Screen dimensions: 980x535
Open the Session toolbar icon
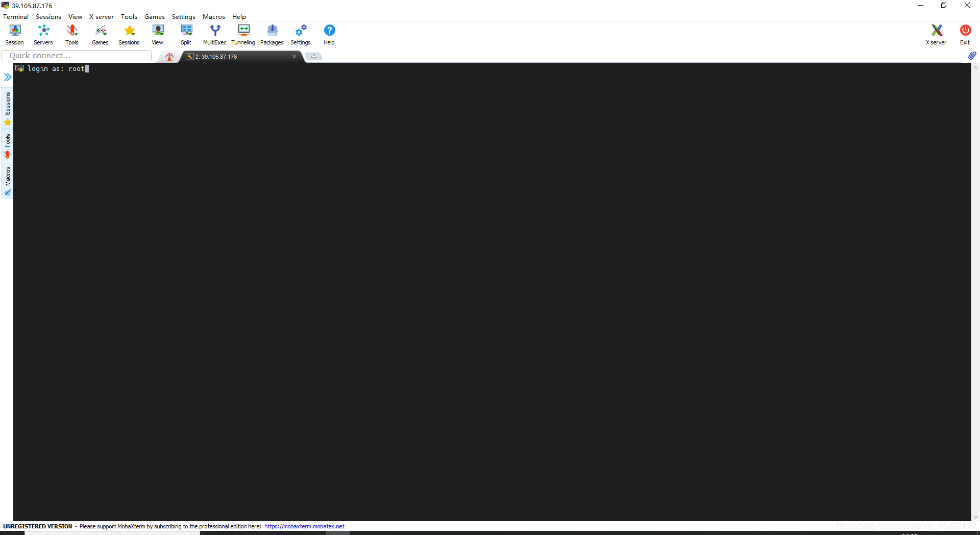[15, 35]
